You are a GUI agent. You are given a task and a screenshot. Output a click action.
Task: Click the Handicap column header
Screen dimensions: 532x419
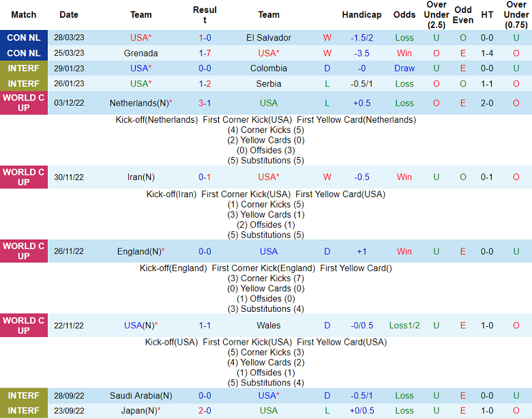click(x=361, y=14)
